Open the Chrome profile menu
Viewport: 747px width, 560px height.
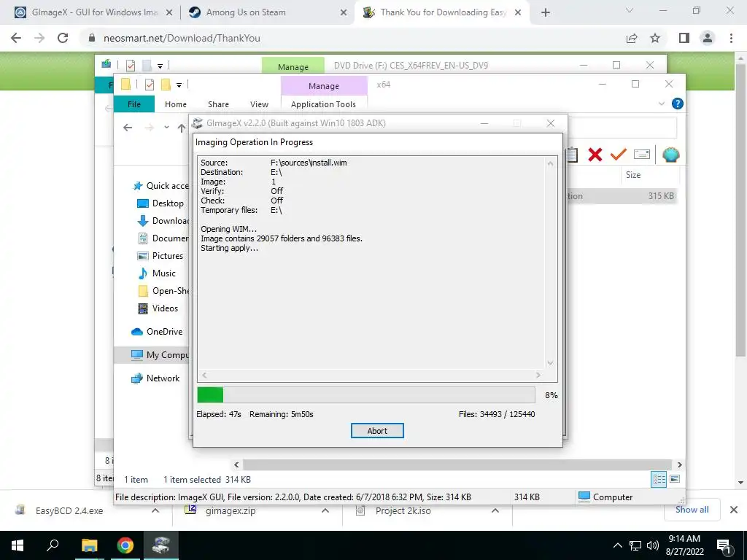tap(708, 38)
